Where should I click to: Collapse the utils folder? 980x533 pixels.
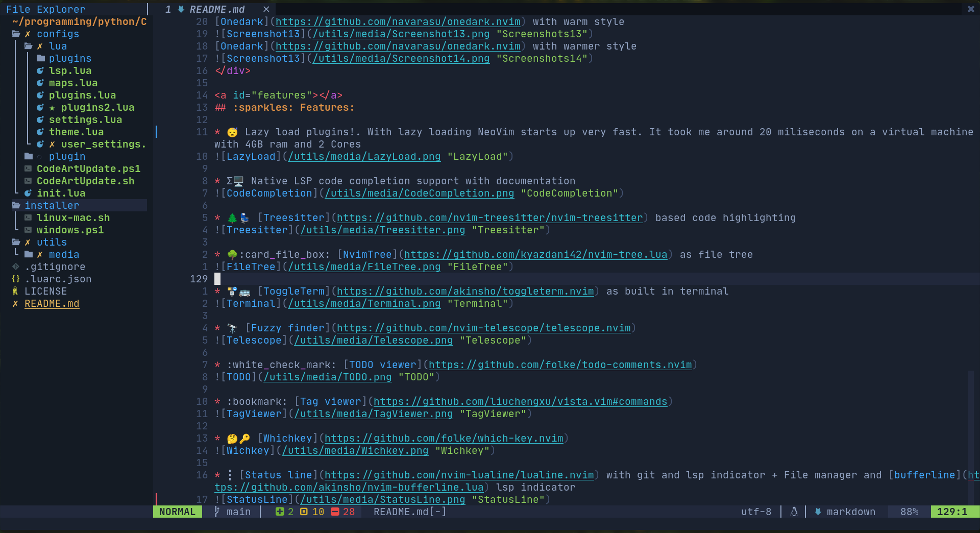pyautogui.click(x=16, y=243)
